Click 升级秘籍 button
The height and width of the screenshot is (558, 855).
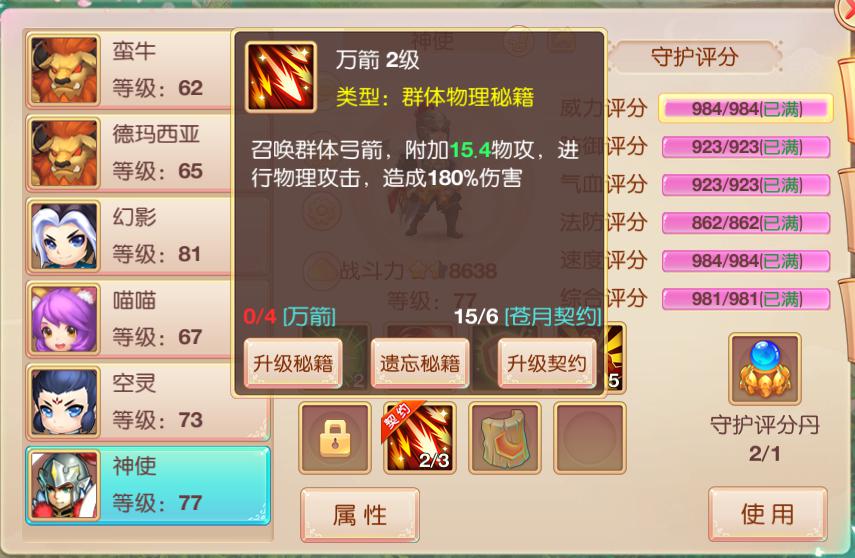coord(293,363)
